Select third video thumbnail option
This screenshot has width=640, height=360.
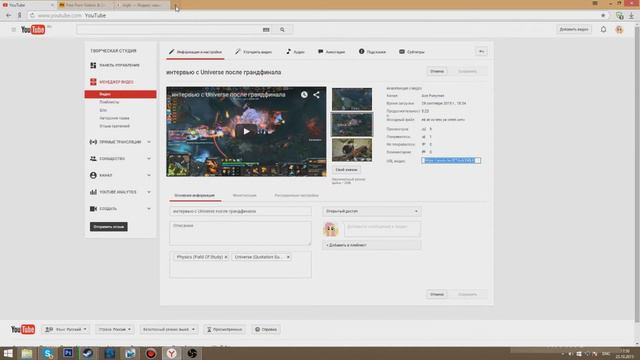click(x=352, y=150)
